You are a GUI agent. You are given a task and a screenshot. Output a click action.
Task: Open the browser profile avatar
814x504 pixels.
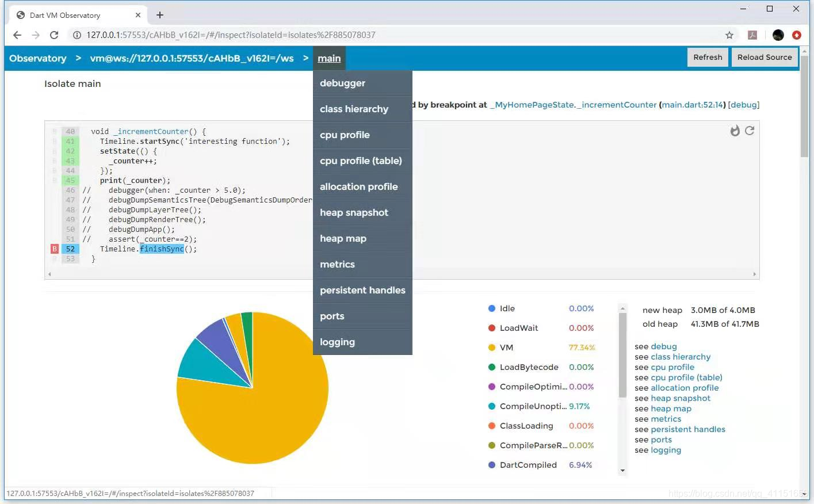coord(778,35)
